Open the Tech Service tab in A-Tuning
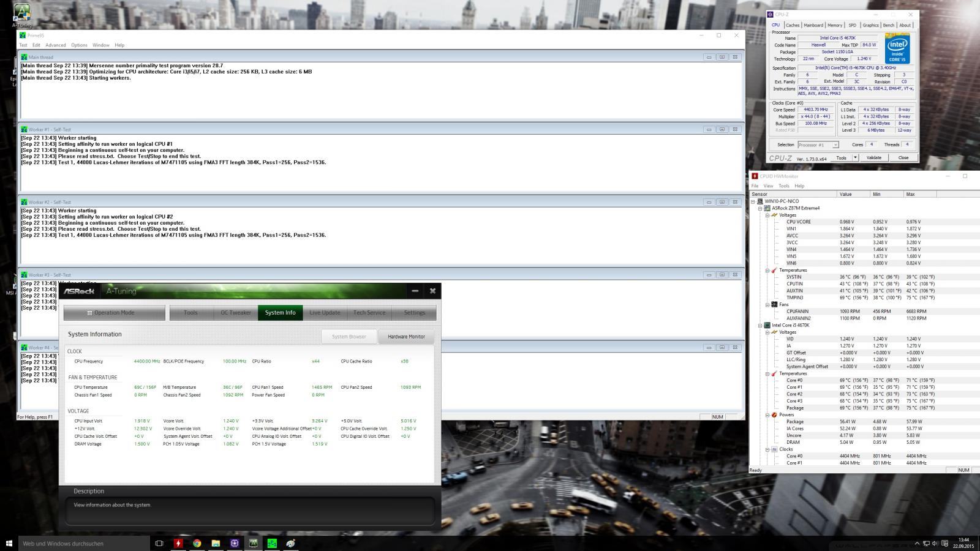The width and height of the screenshot is (980, 551). (x=369, y=312)
